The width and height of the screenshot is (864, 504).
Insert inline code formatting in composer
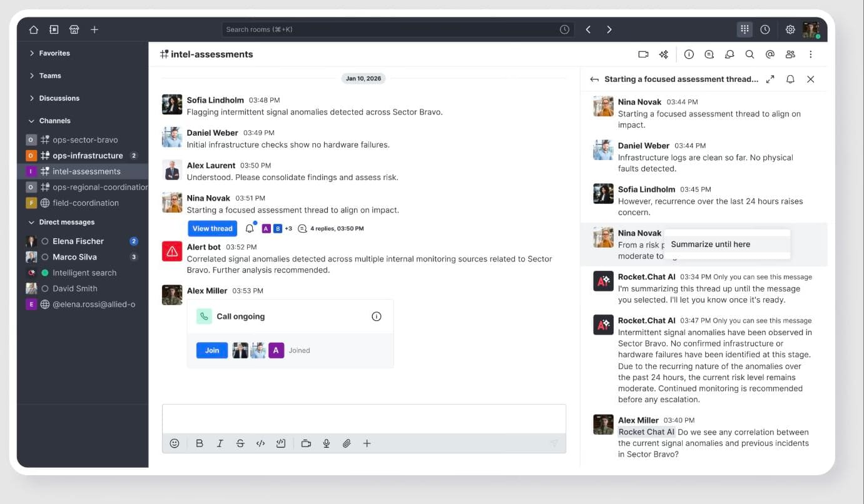tap(261, 443)
